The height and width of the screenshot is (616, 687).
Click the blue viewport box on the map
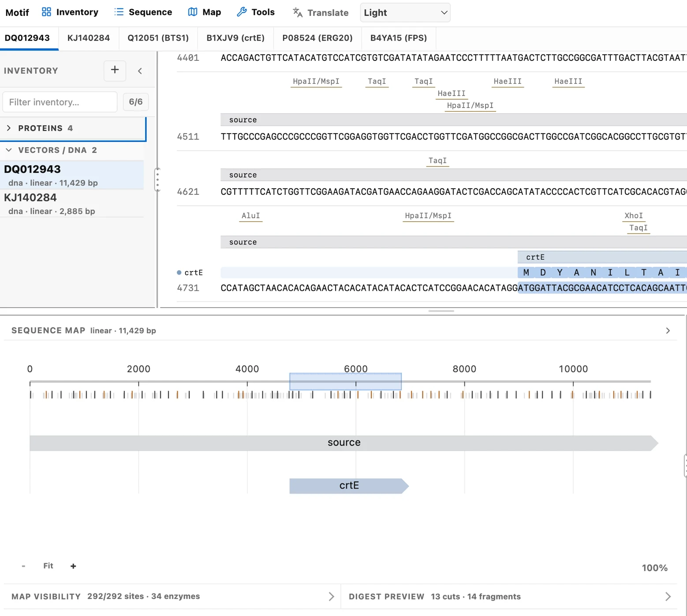[345, 381]
